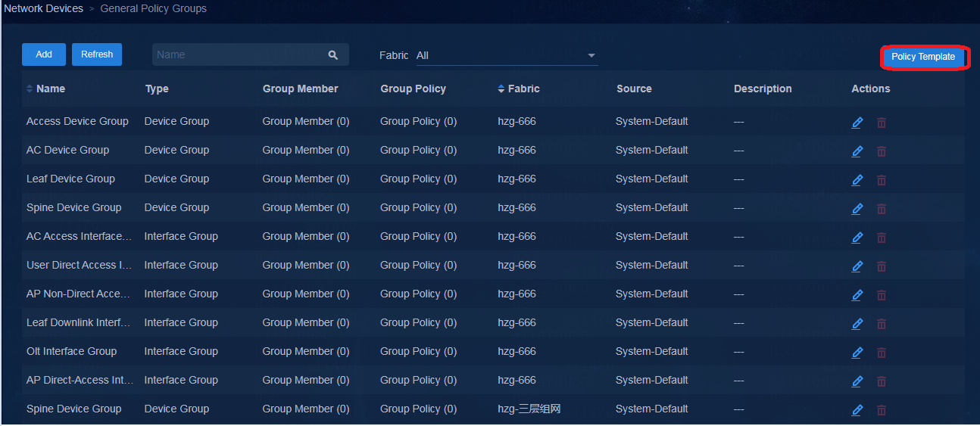The height and width of the screenshot is (426, 980).
Task: Click the edit pencil for Olt Interface Group
Action: pos(857,353)
